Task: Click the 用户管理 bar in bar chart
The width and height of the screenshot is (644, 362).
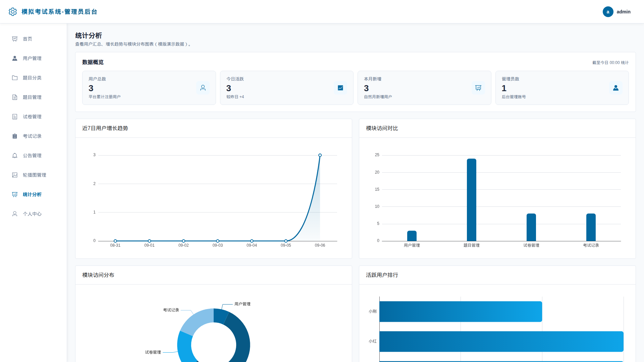Action: click(x=412, y=236)
